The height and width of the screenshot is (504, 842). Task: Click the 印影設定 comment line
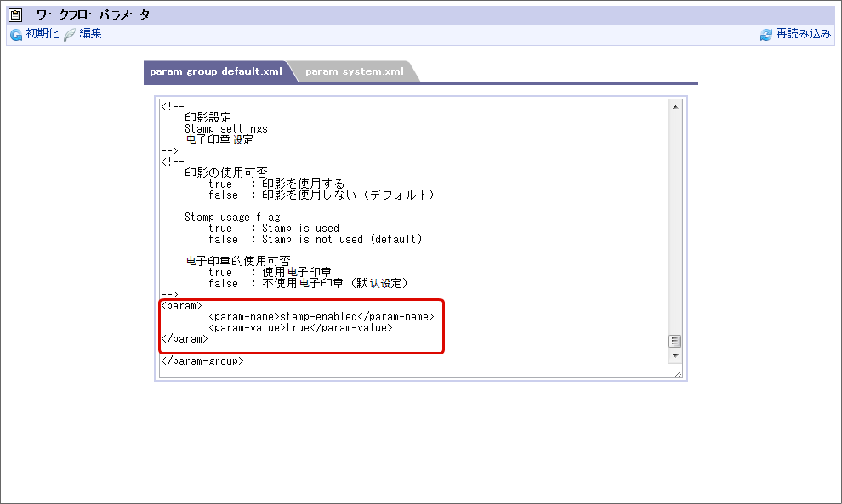(x=208, y=117)
